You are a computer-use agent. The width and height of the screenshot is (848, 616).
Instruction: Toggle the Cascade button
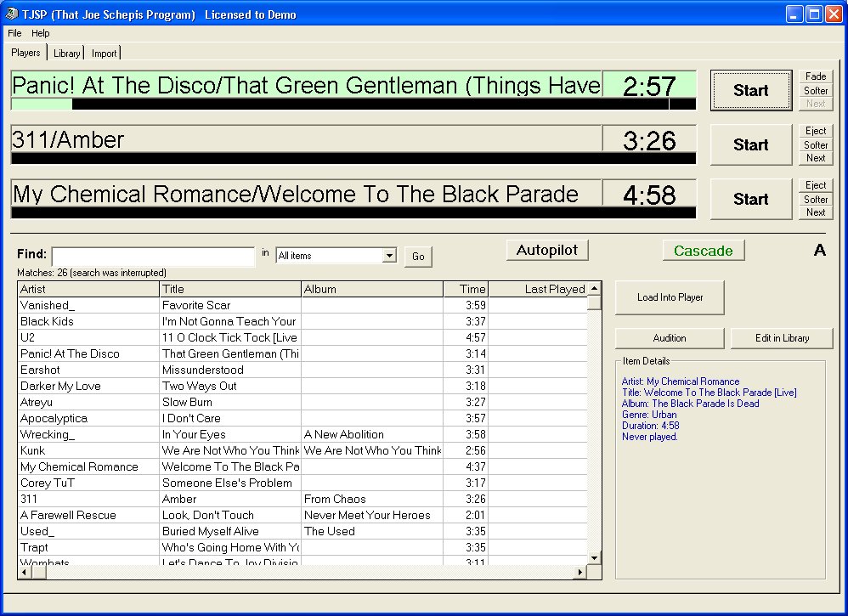click(703, 251)
